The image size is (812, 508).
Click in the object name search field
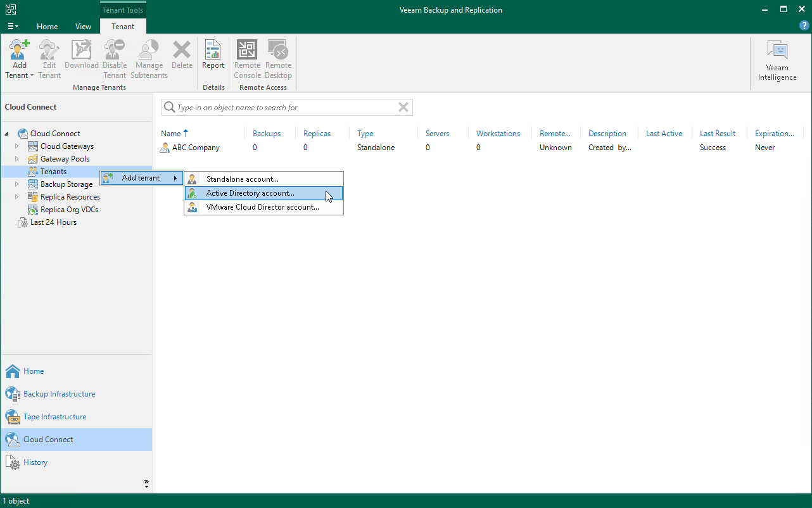tap(286, 108)
